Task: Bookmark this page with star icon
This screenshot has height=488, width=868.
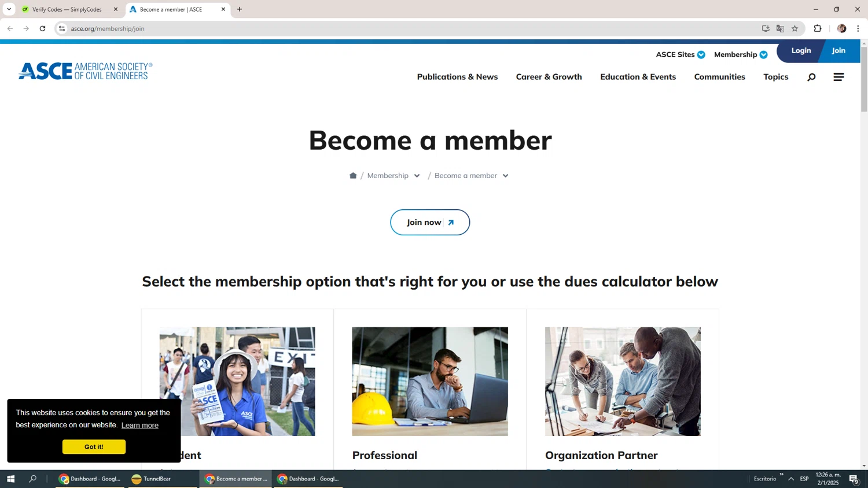Action: coord(795,28)
